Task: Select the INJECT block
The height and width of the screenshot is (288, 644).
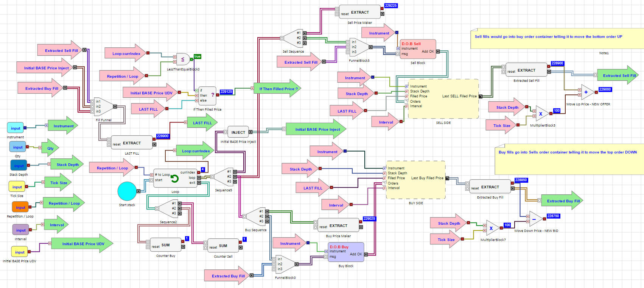Action: [238, 132]
